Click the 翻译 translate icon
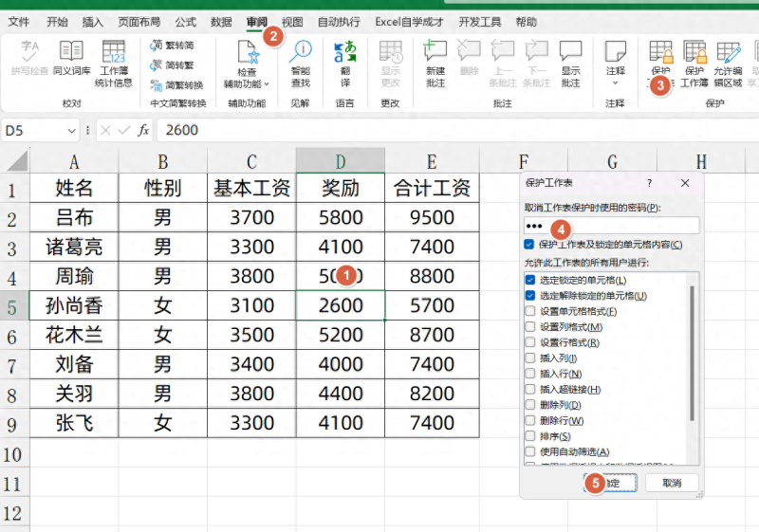The image size is (759, 532). tap(345, 52)
